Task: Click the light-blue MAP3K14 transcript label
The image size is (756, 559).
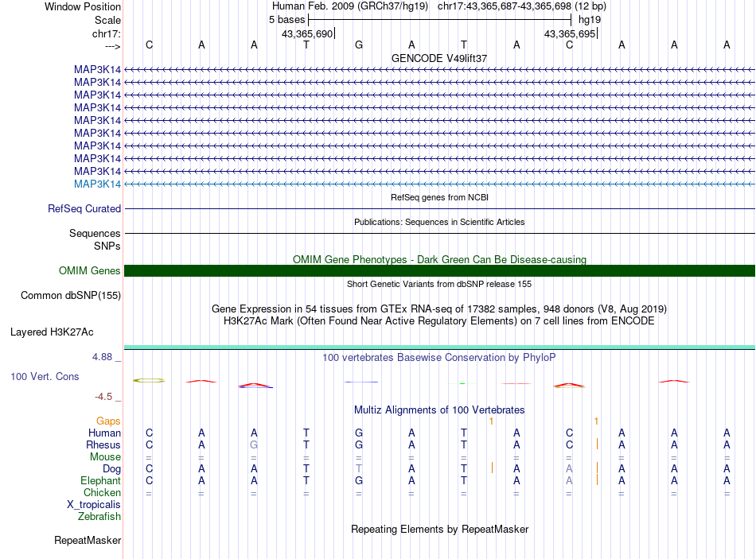Action: click(x=97, y=184)
